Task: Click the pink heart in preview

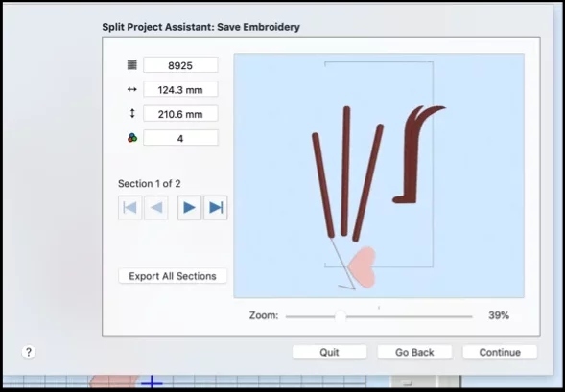Action: point(363,267)
